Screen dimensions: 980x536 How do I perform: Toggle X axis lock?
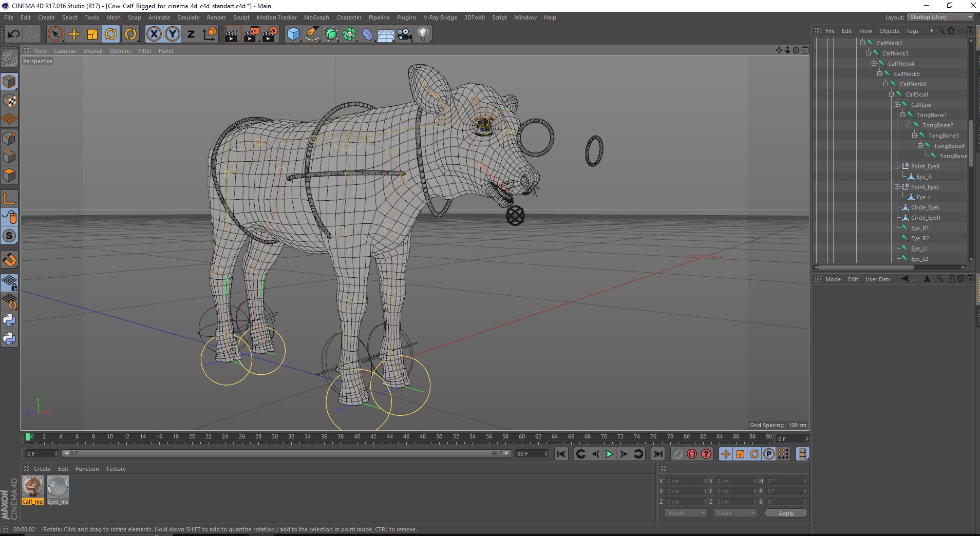click(x=154, y=34)
